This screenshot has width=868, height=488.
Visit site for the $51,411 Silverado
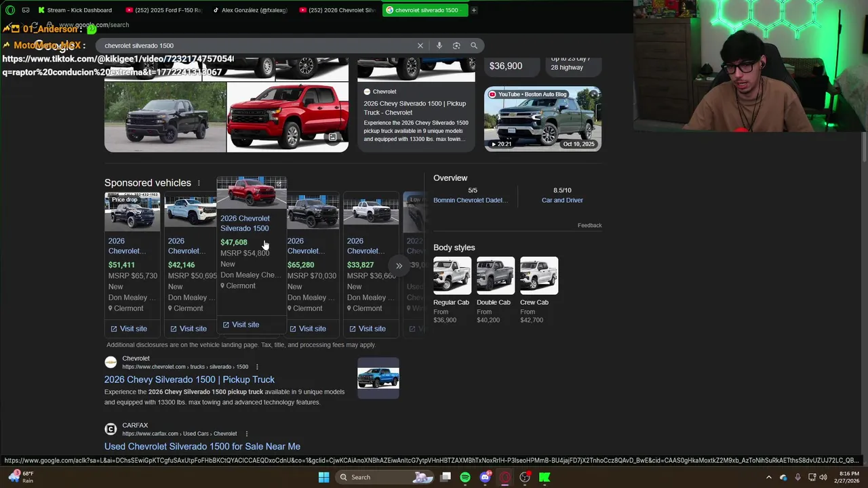[129, 329]
